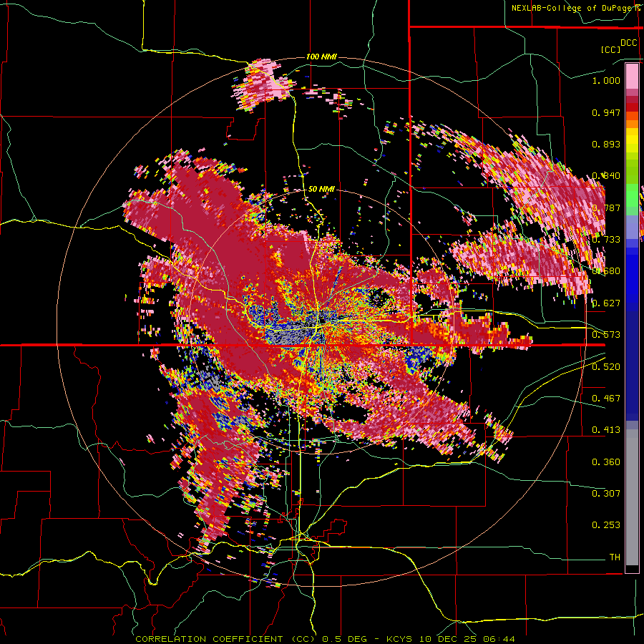Select the TH threshold label
The height and width of the screenshot is (644, 644).
point(615,557)
